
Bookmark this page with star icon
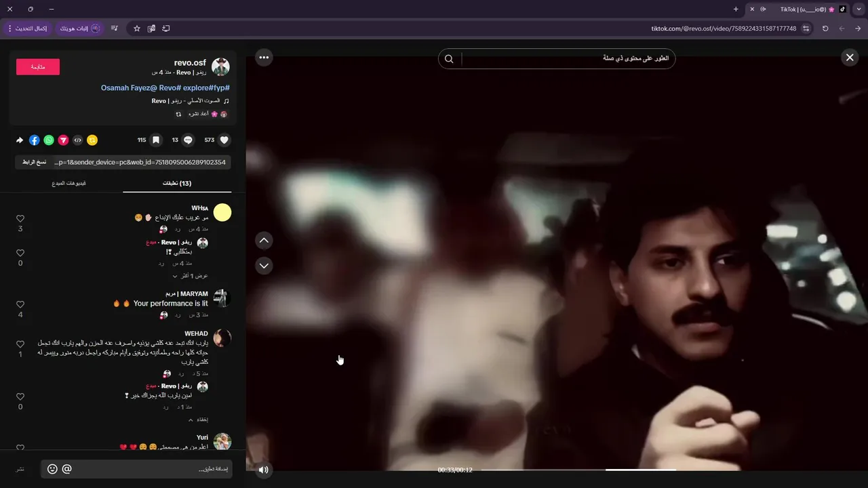(x=136, y=28)
